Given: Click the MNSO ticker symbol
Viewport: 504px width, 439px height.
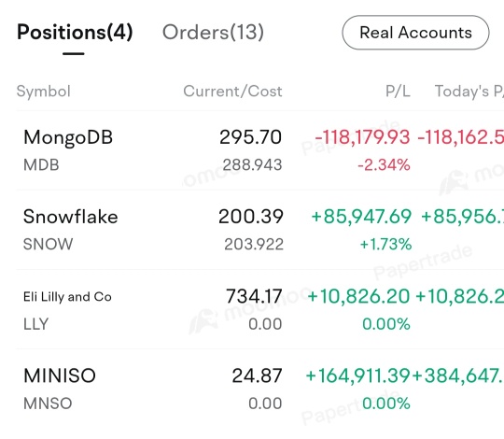Looking at the screenshot, I should (x=48, y=404).
